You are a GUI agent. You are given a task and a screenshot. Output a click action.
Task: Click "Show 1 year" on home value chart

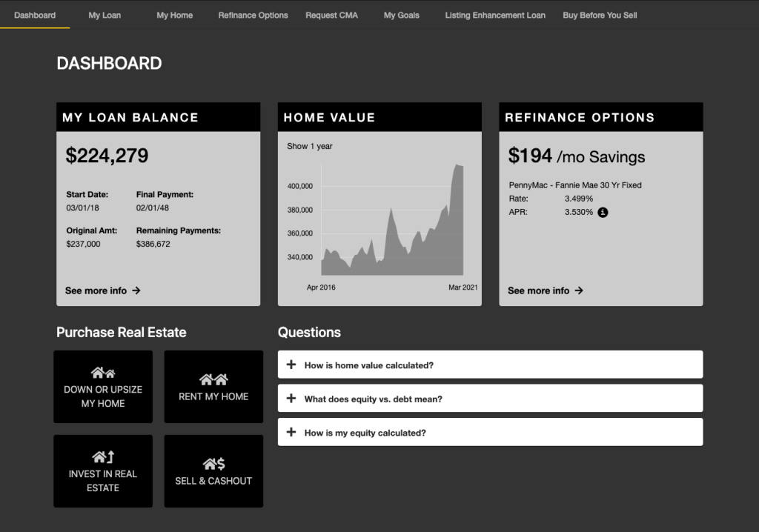click(310, 146)
